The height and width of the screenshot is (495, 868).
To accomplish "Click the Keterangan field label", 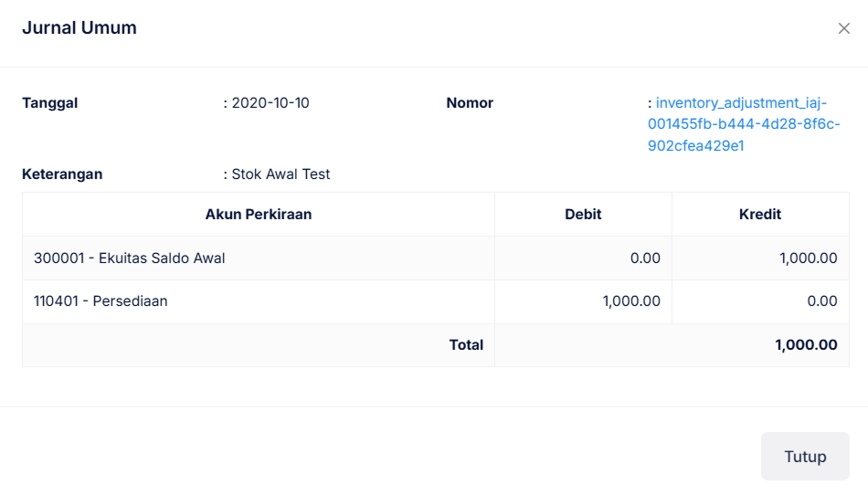I will click(62, 174).
